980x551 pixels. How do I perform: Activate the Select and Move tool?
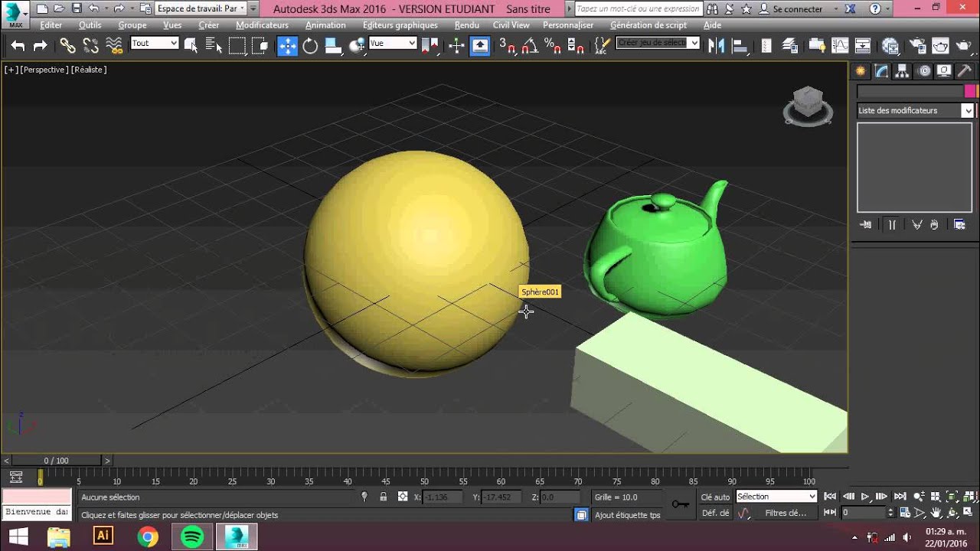(x=287, y=46)
